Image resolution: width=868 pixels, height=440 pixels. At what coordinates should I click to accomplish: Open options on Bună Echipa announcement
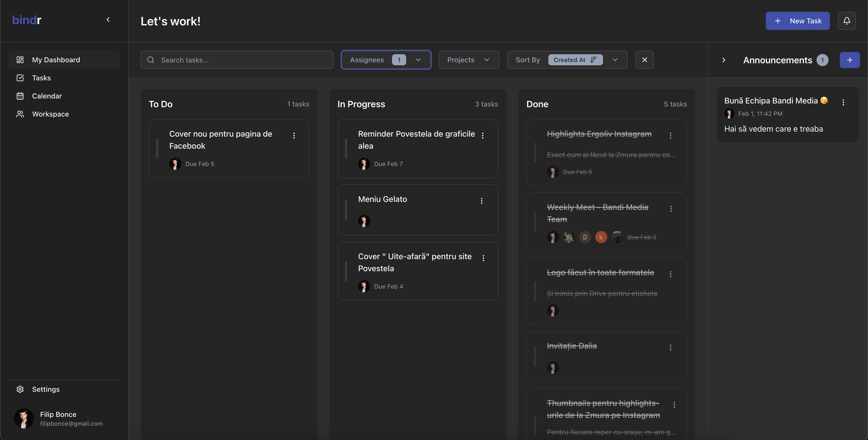click(843, 102)
